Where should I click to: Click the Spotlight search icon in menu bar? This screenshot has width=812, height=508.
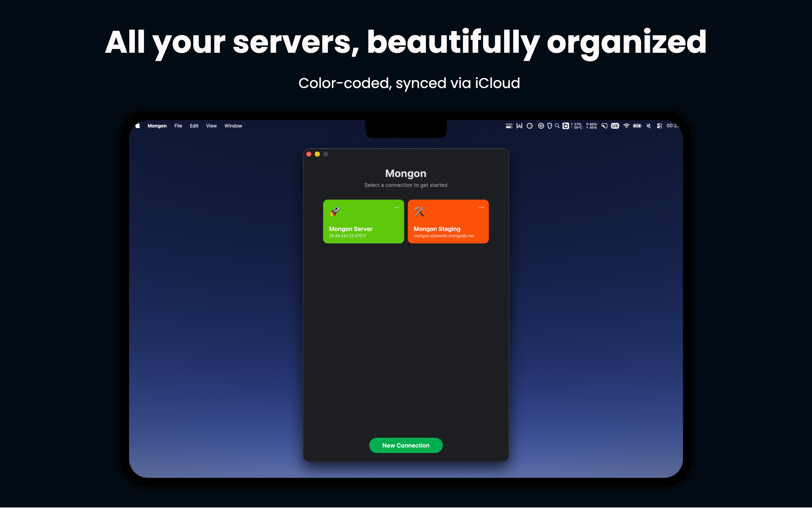(x=557, y=126)
